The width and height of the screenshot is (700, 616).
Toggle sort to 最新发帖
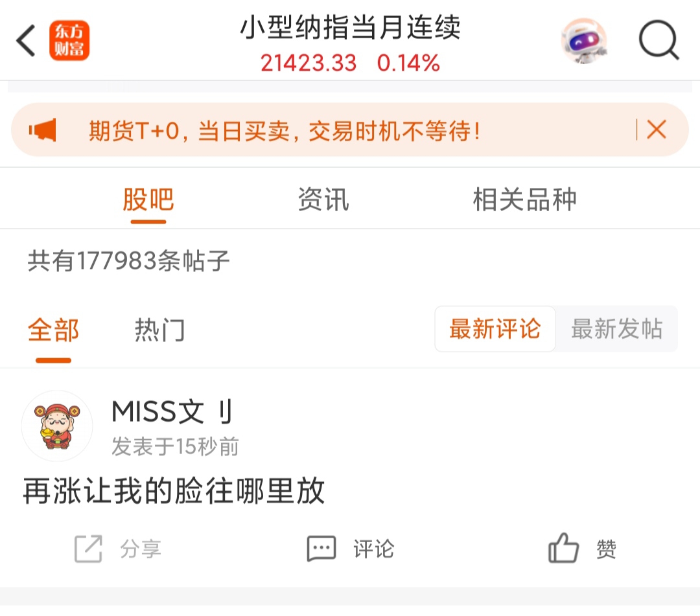point(616,329)
